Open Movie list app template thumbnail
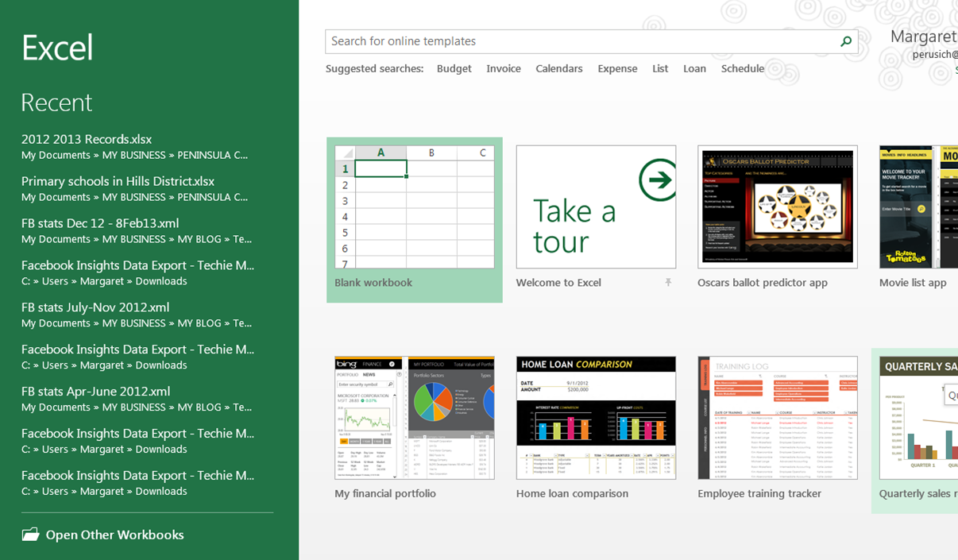 click(918, 207)
